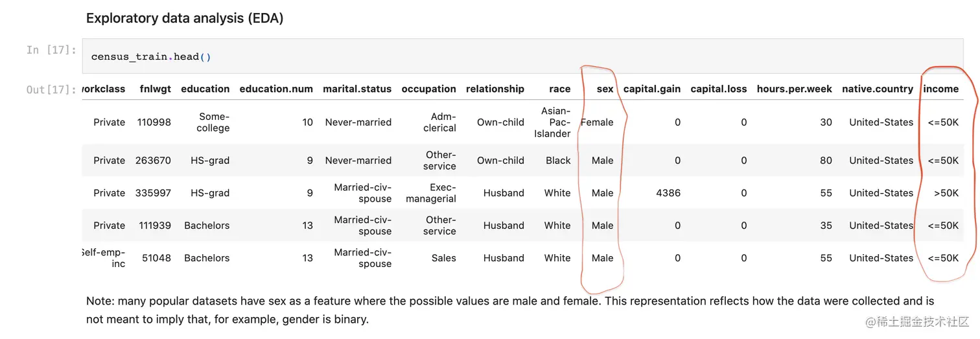Click the income column header
Screen dimensions: 980x339
[940, 89]
